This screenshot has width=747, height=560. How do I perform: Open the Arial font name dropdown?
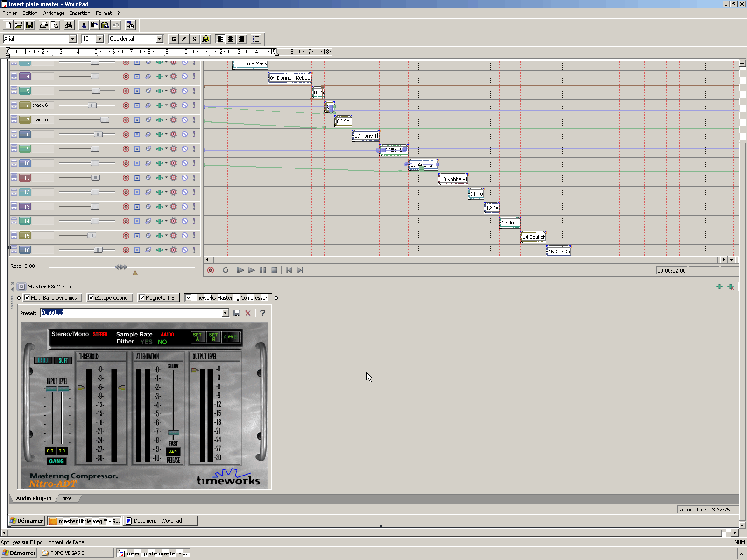pyautogui.click(x=72, y=39)
